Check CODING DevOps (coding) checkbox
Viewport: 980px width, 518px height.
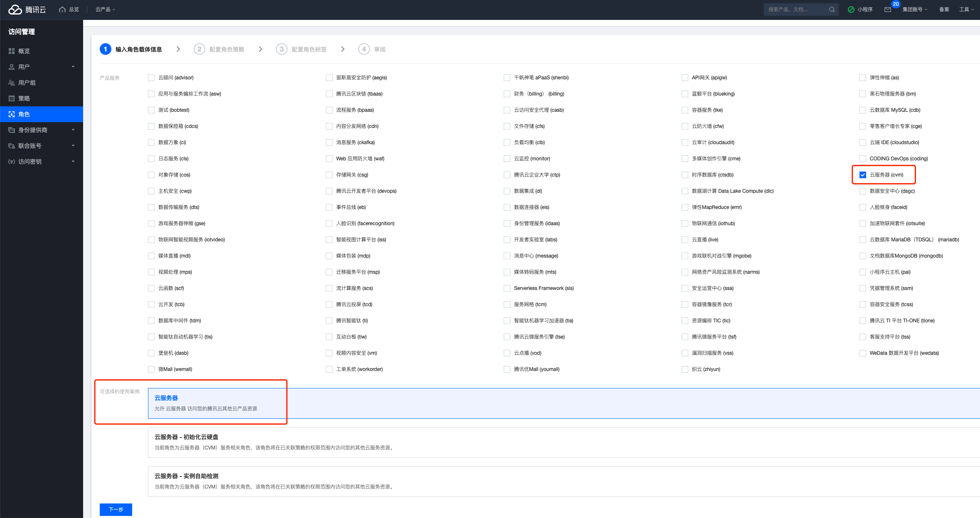pyautogui.click(x=863, y=159)
